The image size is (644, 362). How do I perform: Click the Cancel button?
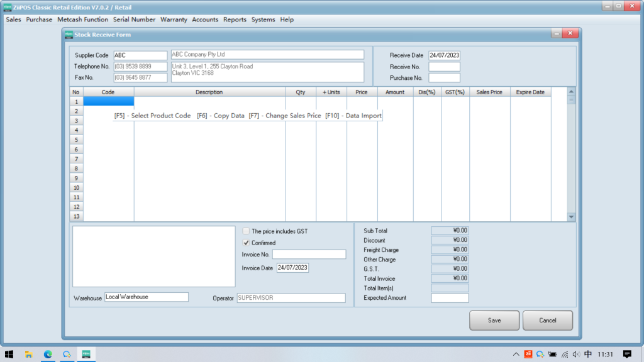click(x=548, y=321)
